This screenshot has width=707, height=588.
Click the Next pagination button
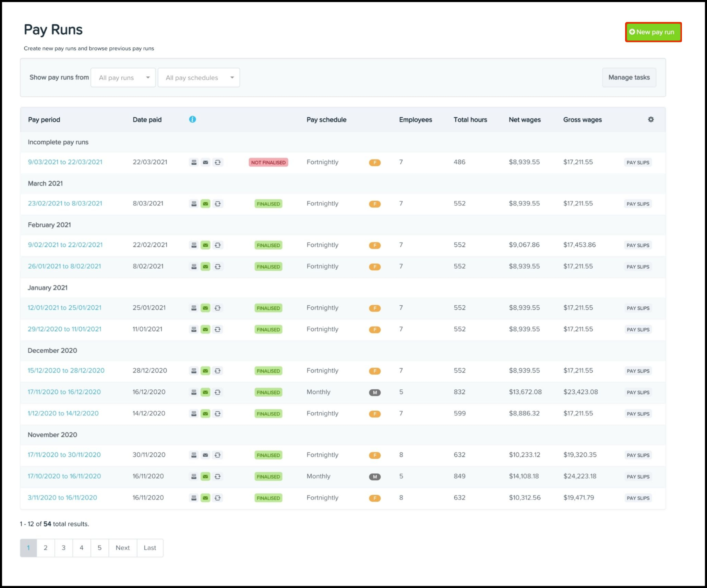[122, 548]
